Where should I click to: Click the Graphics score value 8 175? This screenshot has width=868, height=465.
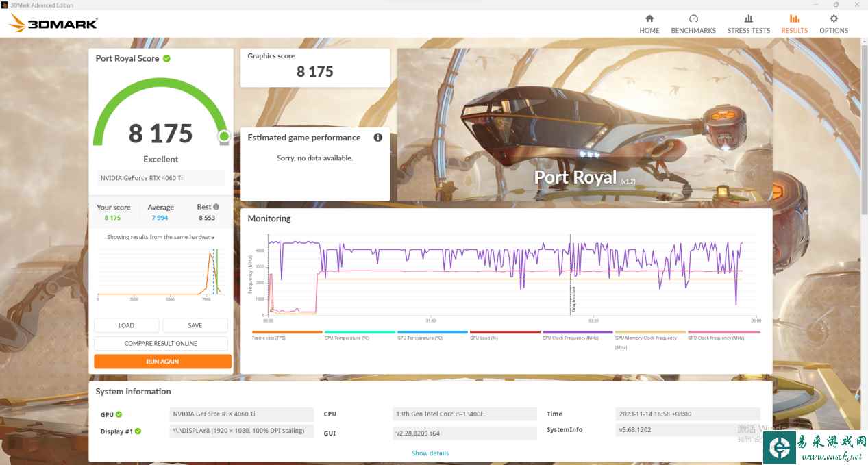(315, 71)
